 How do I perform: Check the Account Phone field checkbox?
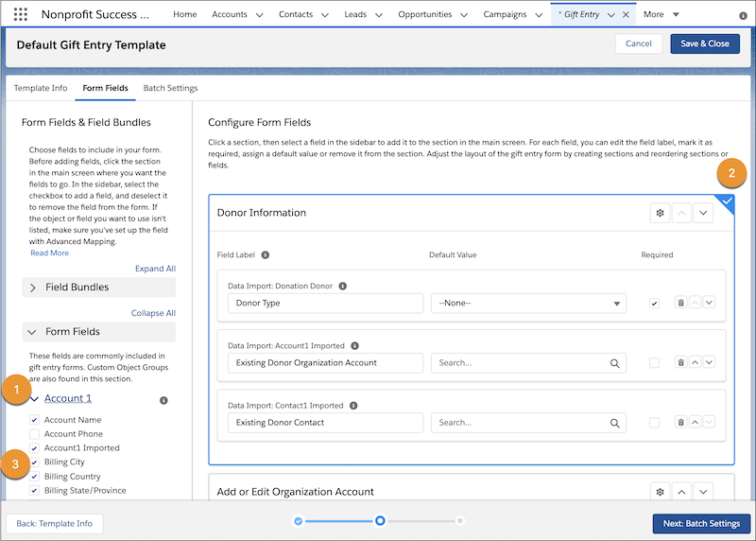click(x=34, y=434)
